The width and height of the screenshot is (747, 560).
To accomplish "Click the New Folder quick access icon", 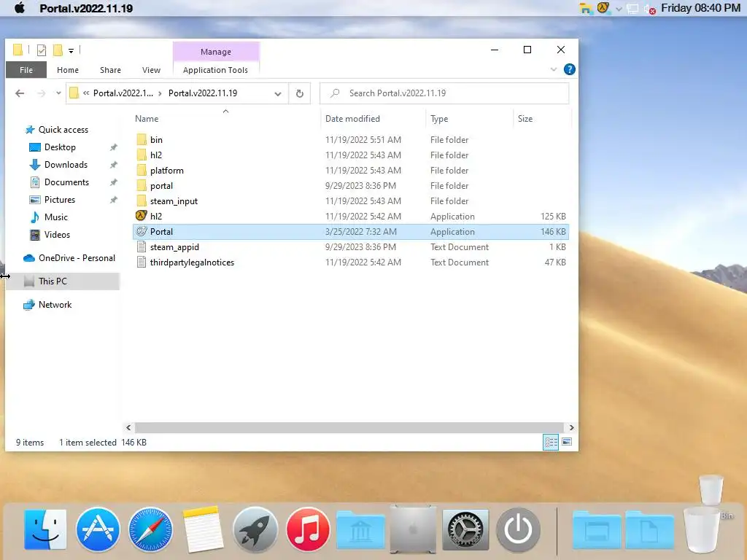I will click(x=58, y=50).
